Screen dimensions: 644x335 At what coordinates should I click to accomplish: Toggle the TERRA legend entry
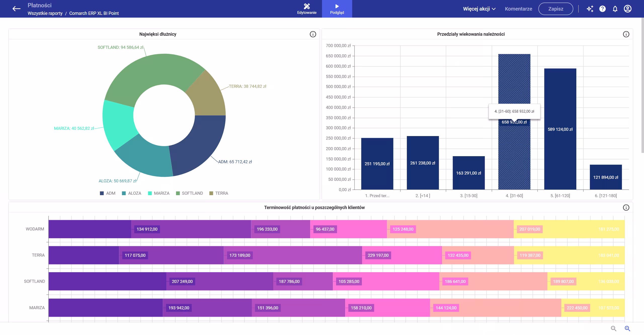[219, 193]
